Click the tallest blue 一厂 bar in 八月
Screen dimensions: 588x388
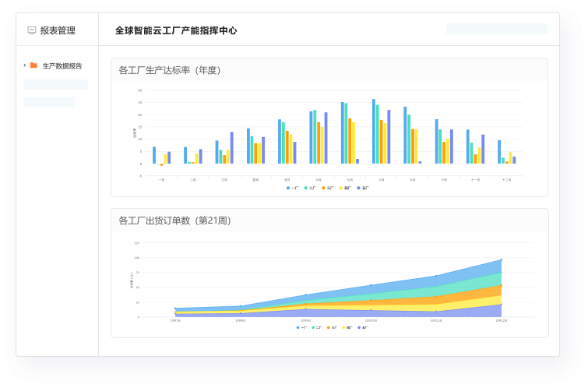(374, 132)
